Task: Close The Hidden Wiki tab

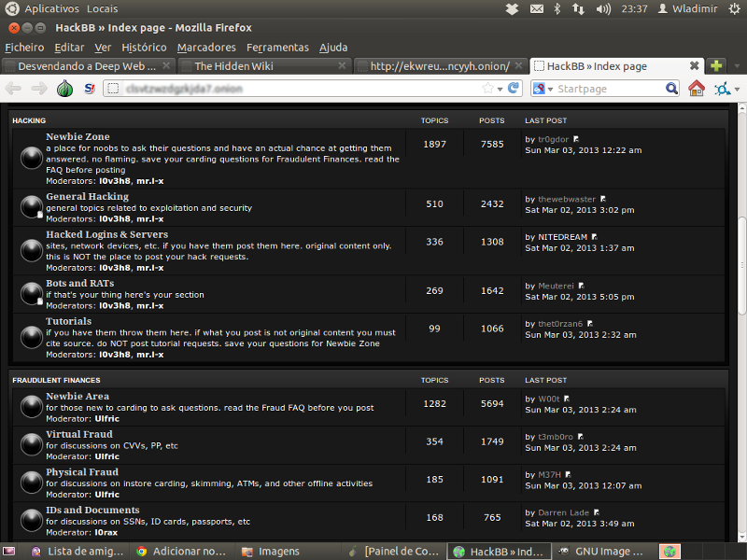Action: [342, 65]
